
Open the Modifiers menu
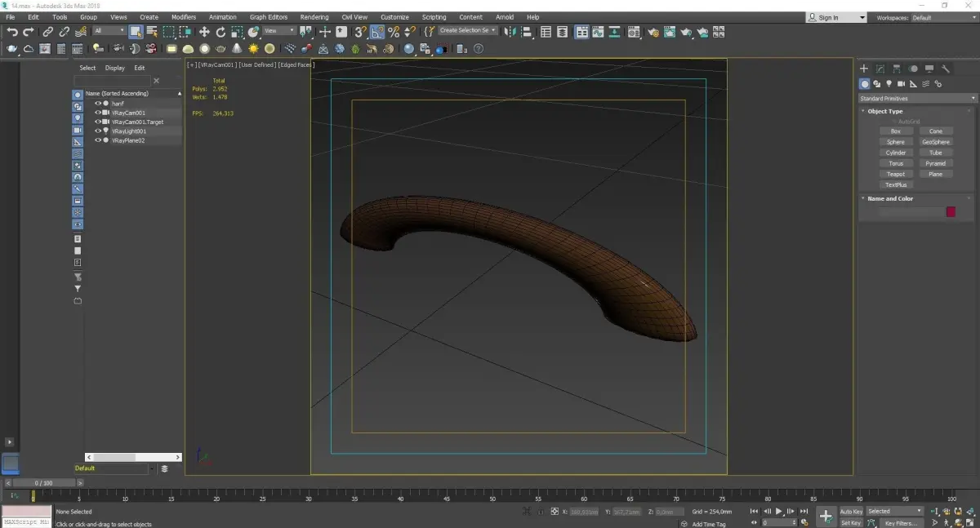click(x=183, y=17)
